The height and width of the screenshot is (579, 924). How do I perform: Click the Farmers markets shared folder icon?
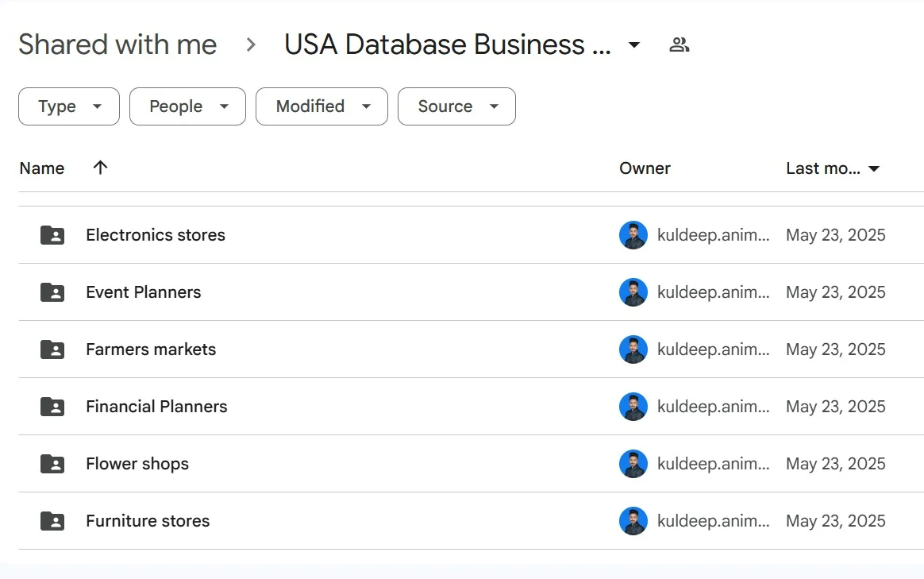pos(52,349)
